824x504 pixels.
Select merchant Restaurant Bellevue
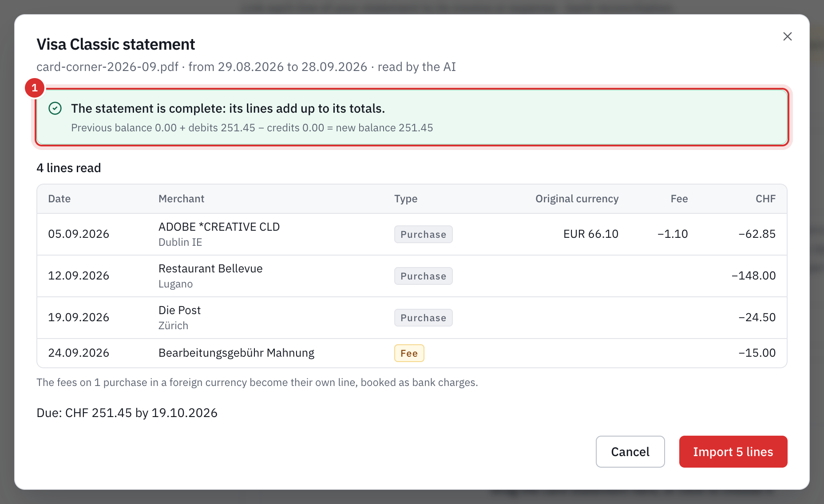pos(210,268)
